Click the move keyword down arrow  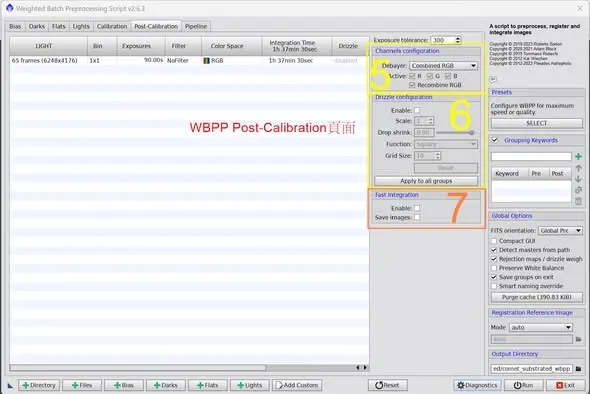578,179
